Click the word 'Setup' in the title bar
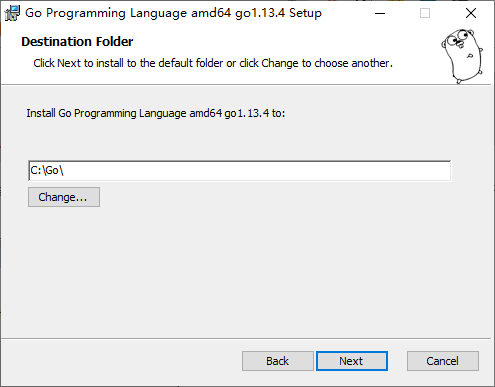The width and height of the screenshot is (495, 387). (305, 13)
